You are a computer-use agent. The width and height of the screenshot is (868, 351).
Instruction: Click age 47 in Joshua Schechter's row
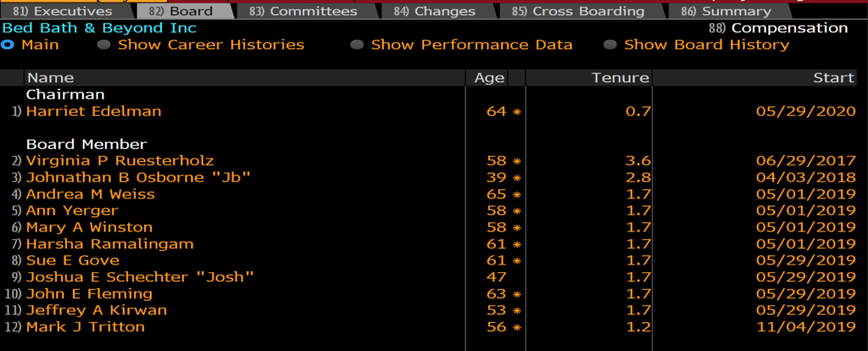pyautogui.click(x=497, y=277)
